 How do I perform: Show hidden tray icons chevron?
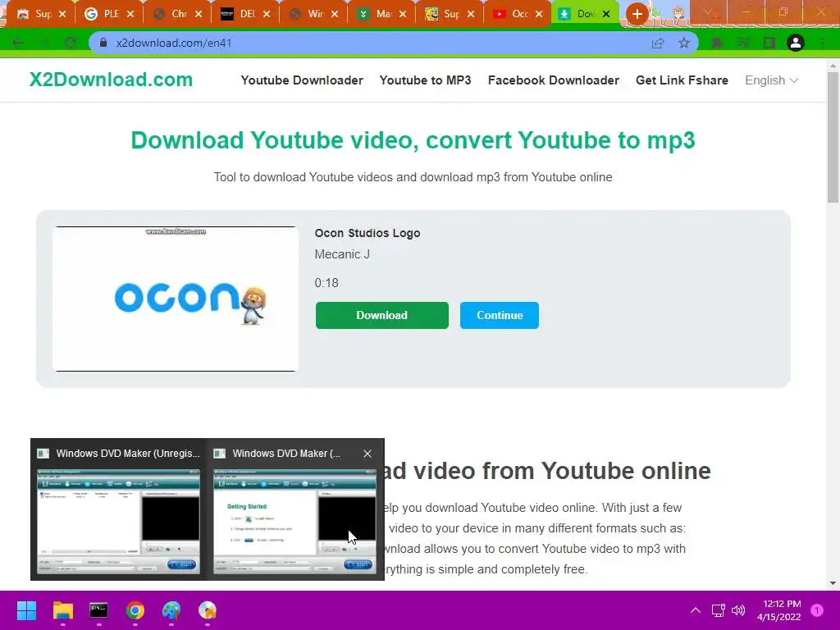[696, 610]
